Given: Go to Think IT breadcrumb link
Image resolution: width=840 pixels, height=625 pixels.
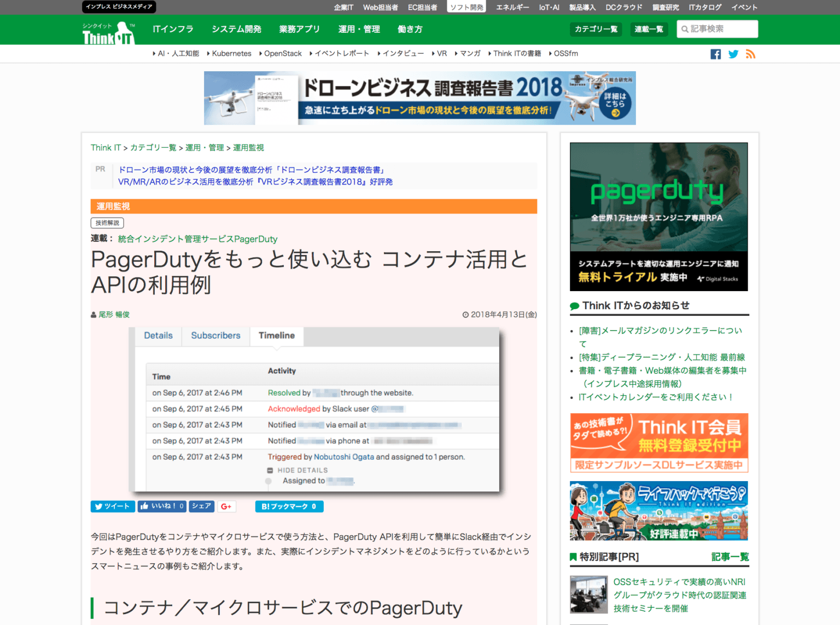Looking at the screenshot, I should tap(106, 148).
